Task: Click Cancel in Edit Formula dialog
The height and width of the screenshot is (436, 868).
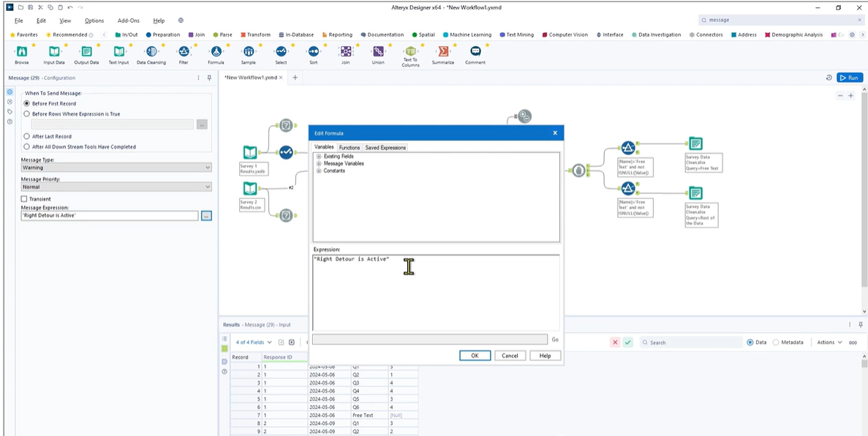Action: point(510,356)
